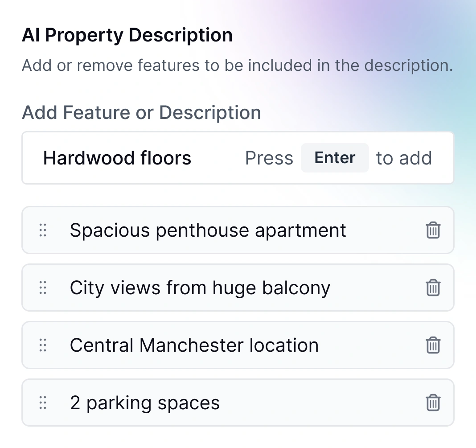This screenshot has height=448, width=476.
Task: Click the Enter key hint badge
Action: tap(335, 158)
